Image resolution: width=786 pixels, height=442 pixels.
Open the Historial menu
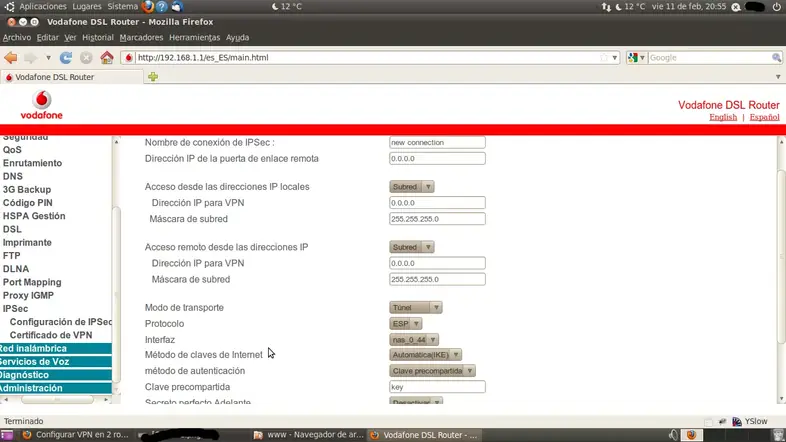click(98, 38)
